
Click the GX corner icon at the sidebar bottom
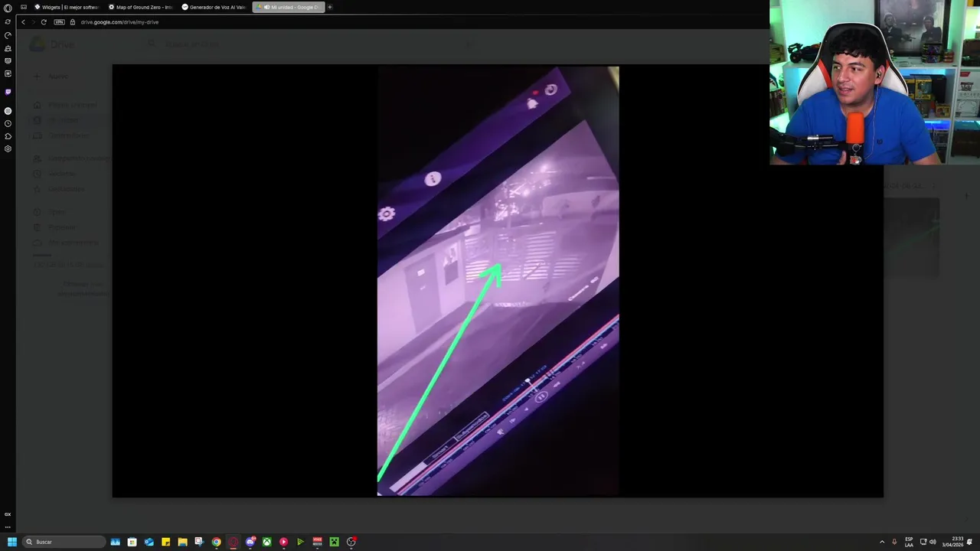click(8, 514)
